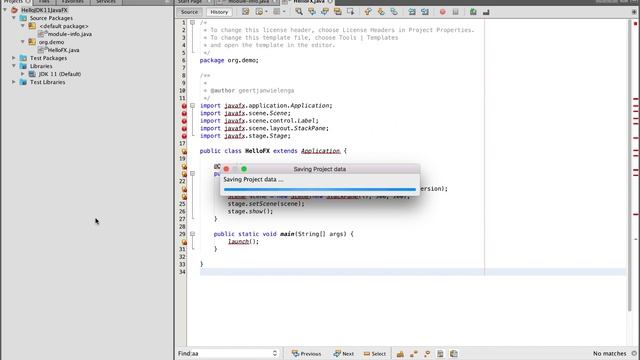Viewport: 640px width, 360px height.
Task: Click error icon beside layout.StackPane import
Action: point(184,129)
